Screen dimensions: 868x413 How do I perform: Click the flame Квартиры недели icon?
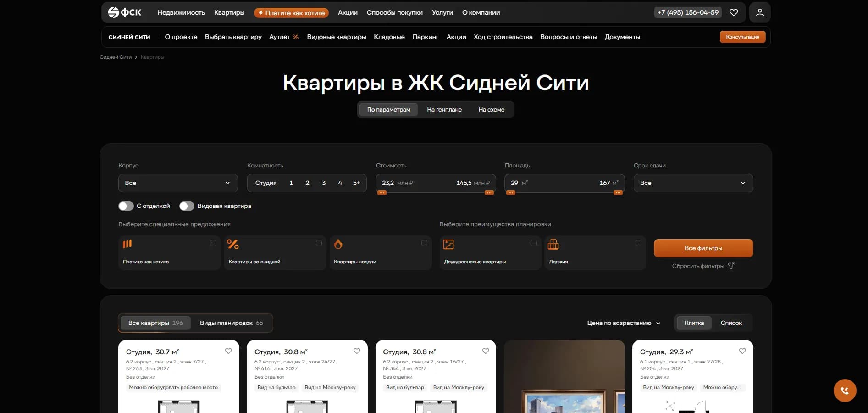tap(338, 244)
